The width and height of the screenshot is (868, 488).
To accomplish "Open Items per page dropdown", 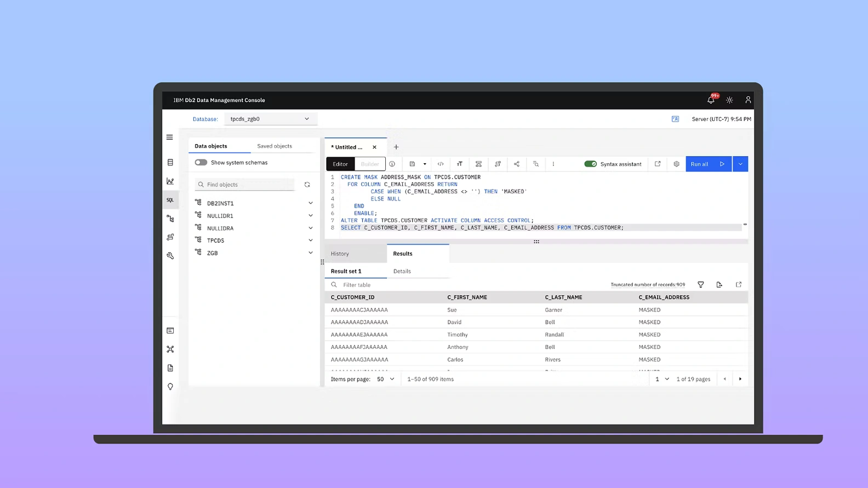I will (385, 379).
